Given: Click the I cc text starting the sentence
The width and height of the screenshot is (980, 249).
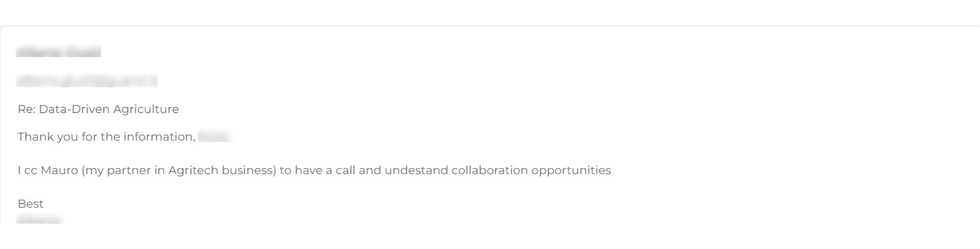Looking at the screenshot, I should click(27, 170).
